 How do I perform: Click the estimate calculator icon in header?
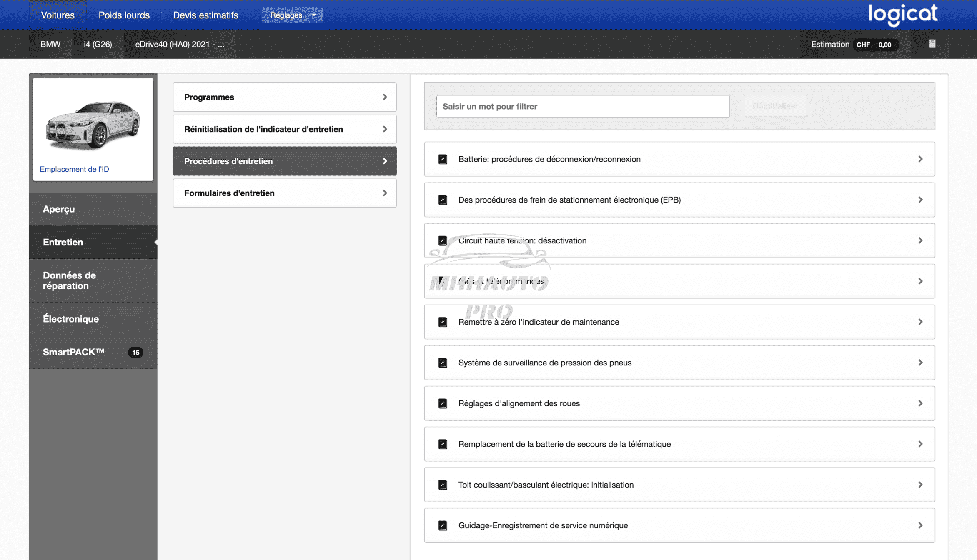932,44
